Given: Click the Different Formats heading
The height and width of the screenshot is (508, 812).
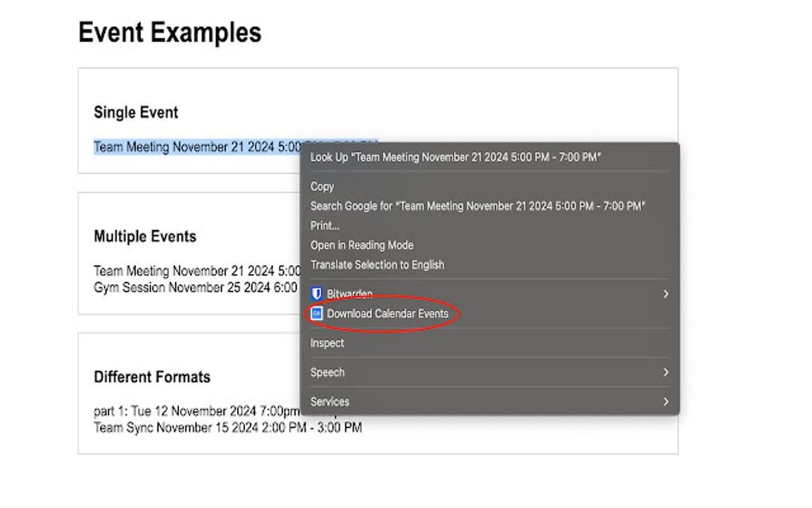Looking at the screenshot, I should 152,377.
